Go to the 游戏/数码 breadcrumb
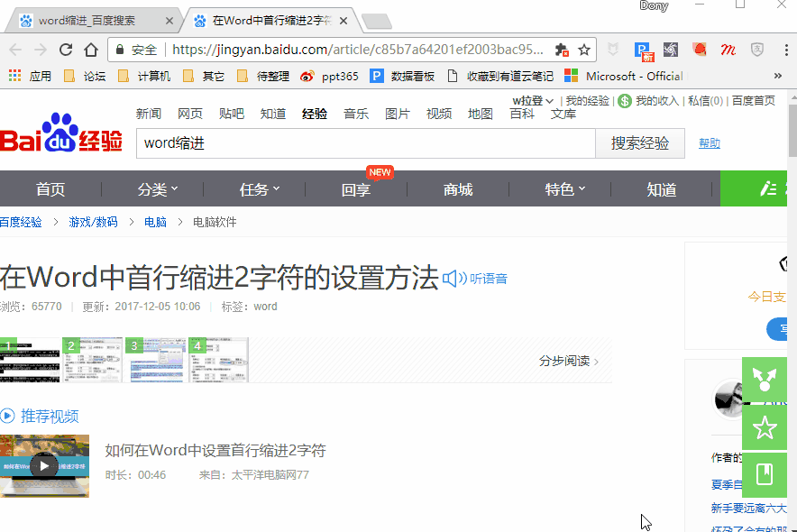 [x=93, y=222]
